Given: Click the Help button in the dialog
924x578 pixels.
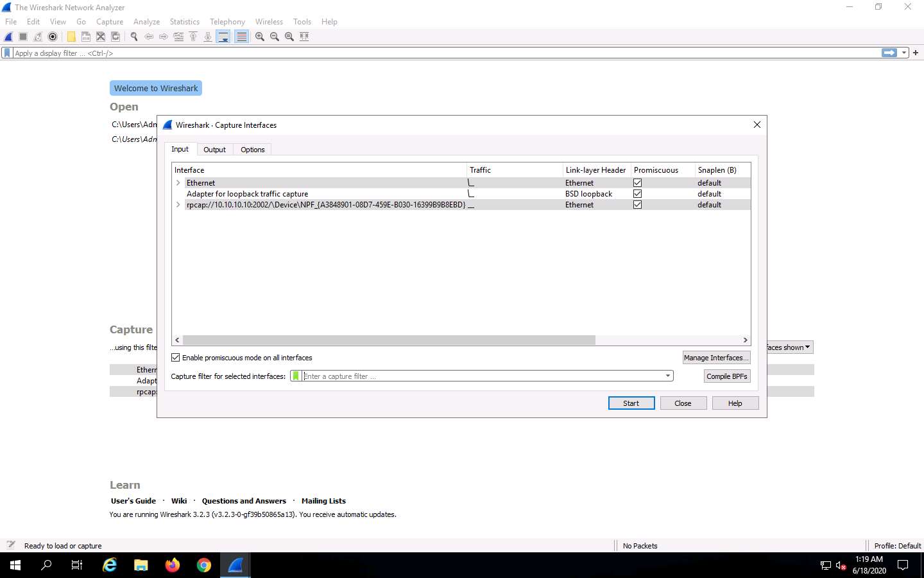Looking at the screenshot, I should [x=735, y=403].
